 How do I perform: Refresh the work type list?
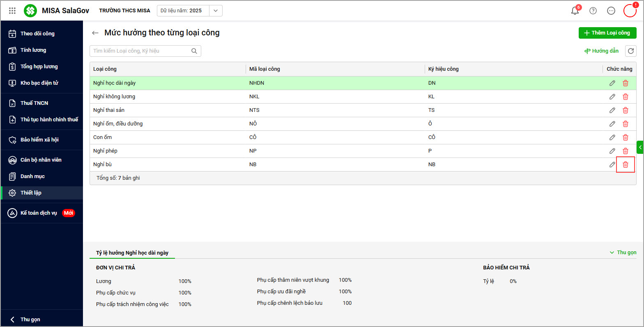pyautogui.click(x=631, y=51)
